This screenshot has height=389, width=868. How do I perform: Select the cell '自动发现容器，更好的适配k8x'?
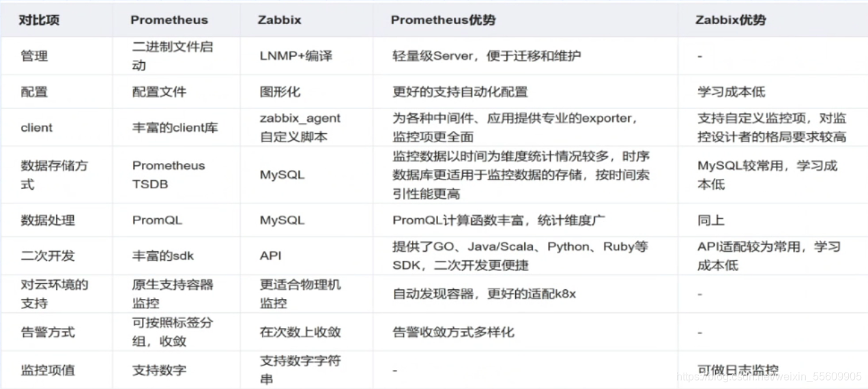485,294
